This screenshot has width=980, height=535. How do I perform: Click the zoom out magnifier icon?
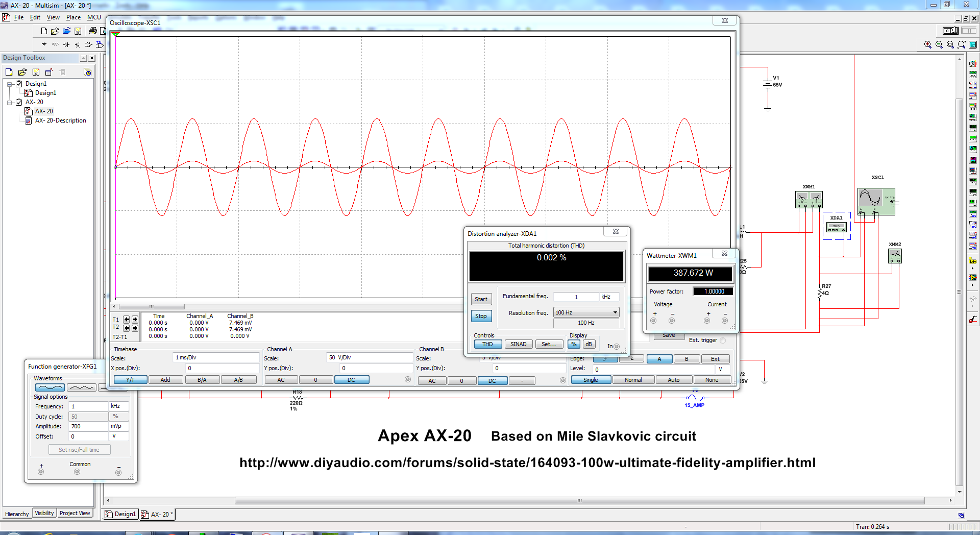tap(939, 45)
